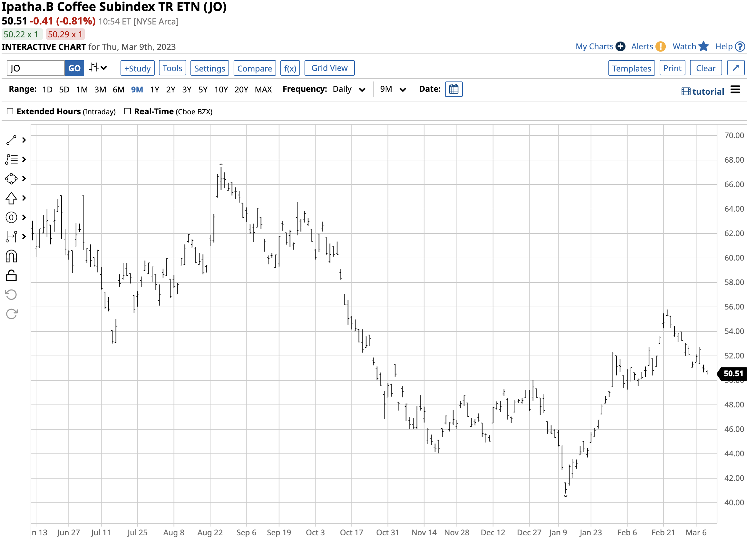The width and height of the screenshot is (756, 552).
Task: Open the hamburger menu beside tutorial
Action: (x=735, y=90)
